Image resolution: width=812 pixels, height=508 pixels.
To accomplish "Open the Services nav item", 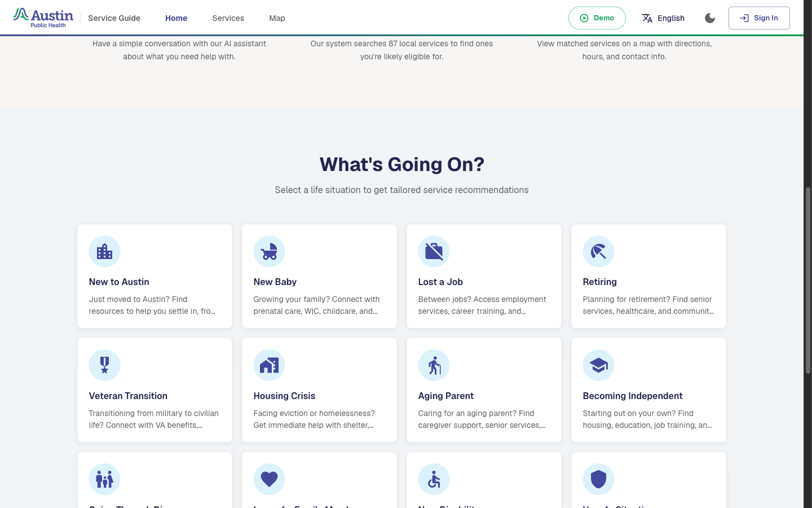I will pyautogui.click(x=228, y=18).
